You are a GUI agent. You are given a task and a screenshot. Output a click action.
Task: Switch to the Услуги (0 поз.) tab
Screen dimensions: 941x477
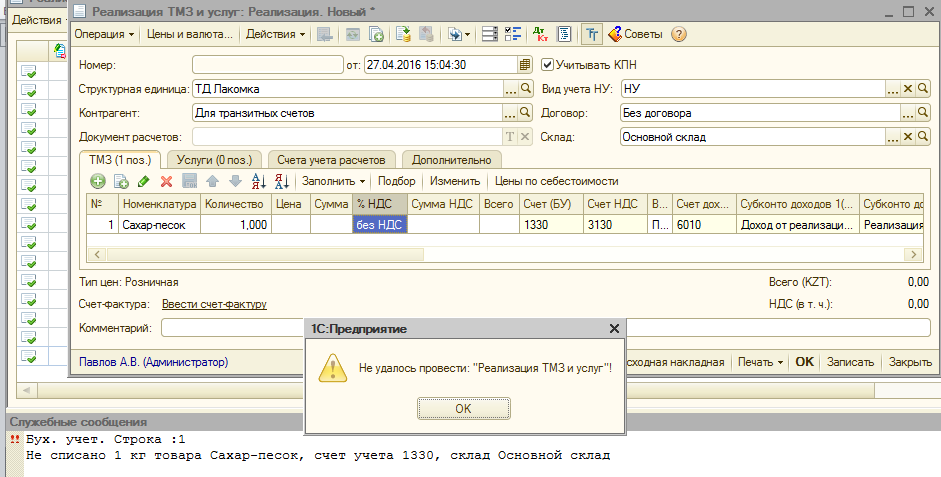(x=214, y=160)
